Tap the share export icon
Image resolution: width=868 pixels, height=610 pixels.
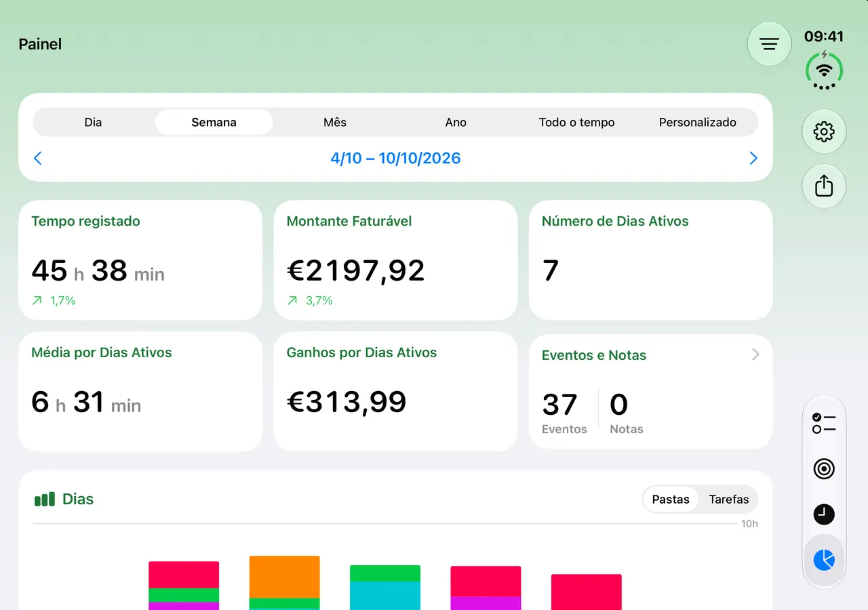[x=824, y=186]
